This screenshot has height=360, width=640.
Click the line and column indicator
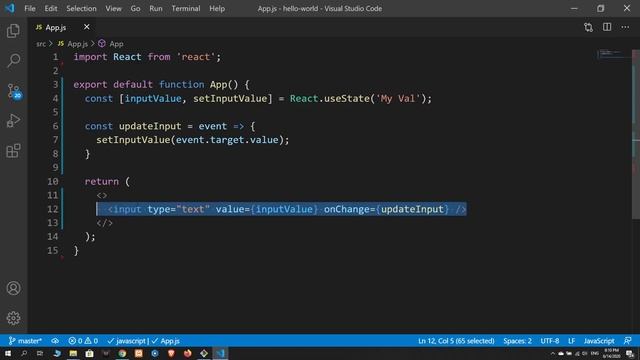coord(456,341)
